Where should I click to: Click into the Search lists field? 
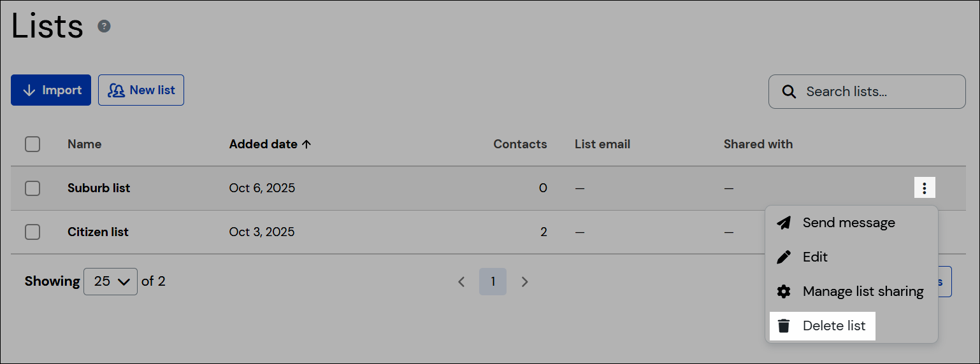[x=867, y=92]
